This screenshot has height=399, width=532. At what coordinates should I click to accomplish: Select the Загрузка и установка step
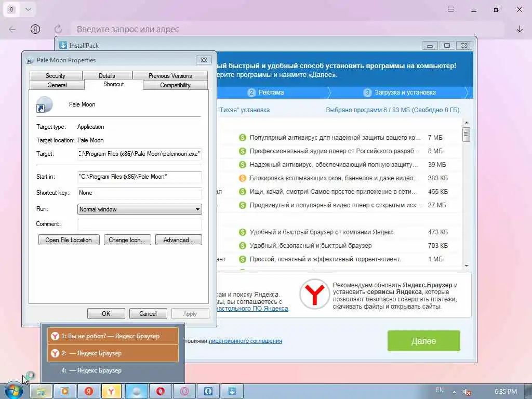pyautogui.click(x=400, y=92)
